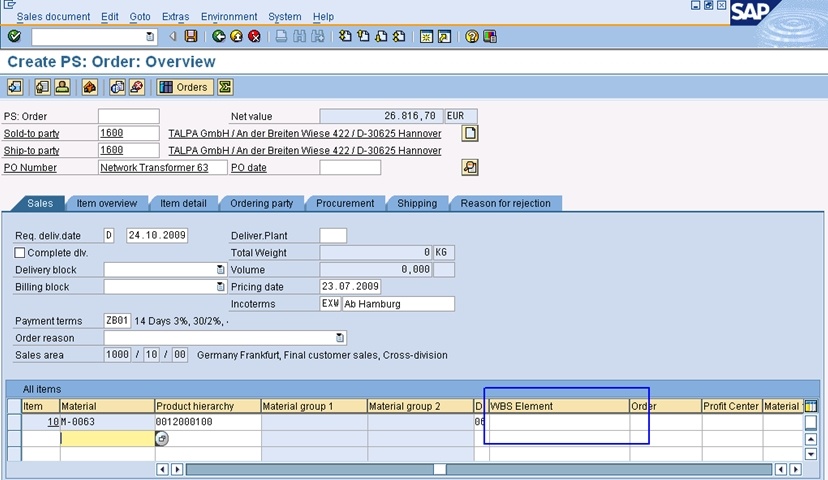Click the document icon beside Sold-to address
828x480 pixels.
click(x=469, y=134)
